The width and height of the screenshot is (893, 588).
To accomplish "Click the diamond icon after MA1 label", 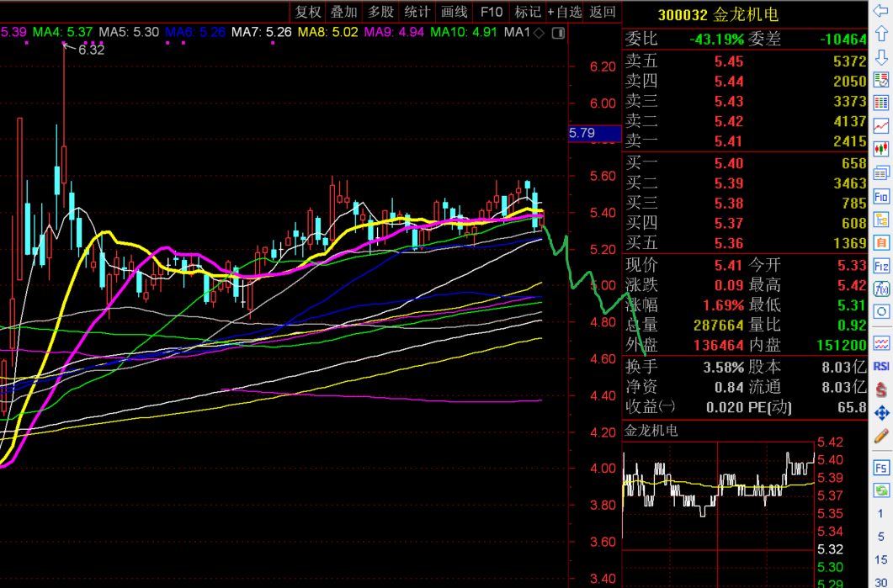I will pyautogui.click(x=539, y=33).
